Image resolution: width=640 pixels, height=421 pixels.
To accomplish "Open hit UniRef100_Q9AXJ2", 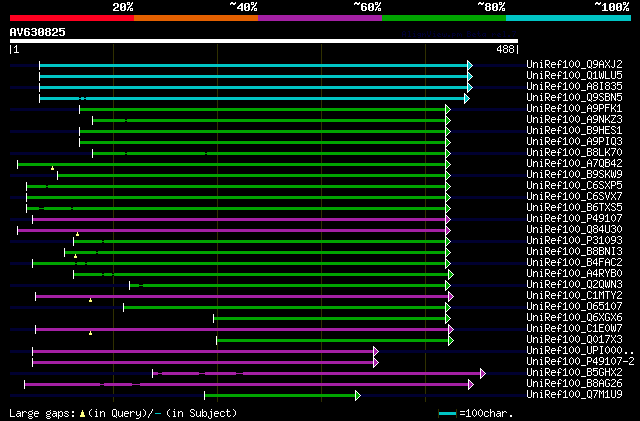I will [x=574, y=64].
